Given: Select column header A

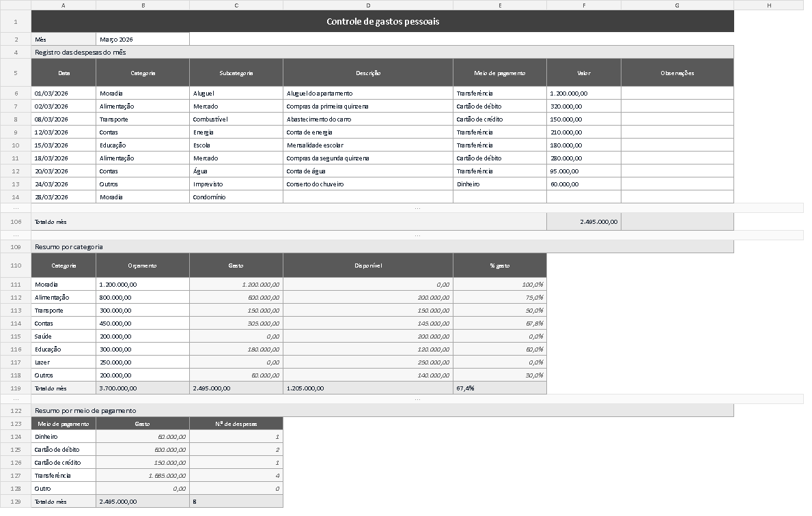Looking at the screenshot, I should coord(64,5).
